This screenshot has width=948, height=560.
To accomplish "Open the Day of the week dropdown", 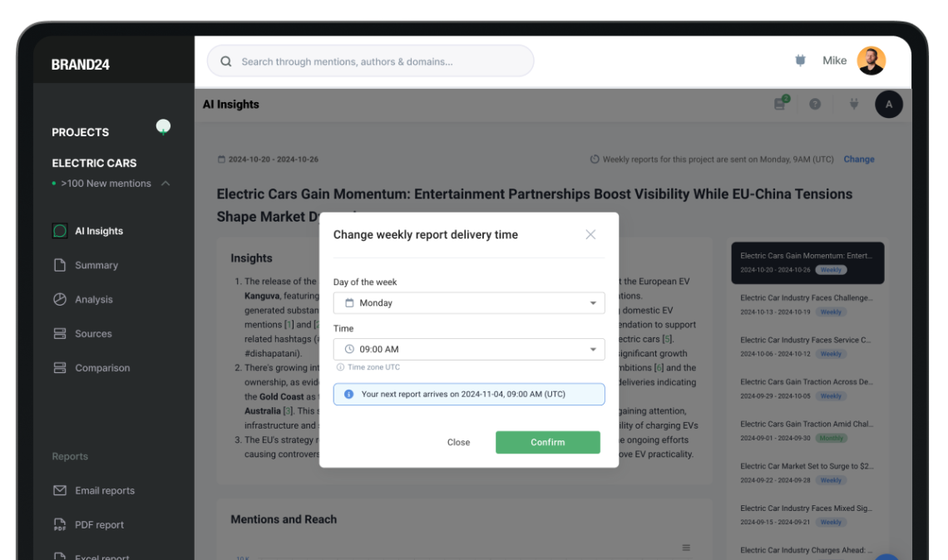I will point(469,303).
